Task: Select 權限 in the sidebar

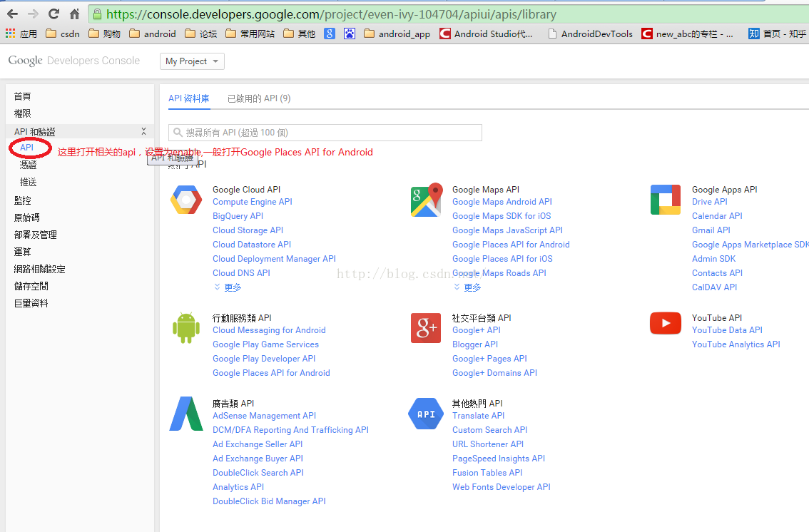Action: coord(23,113)
